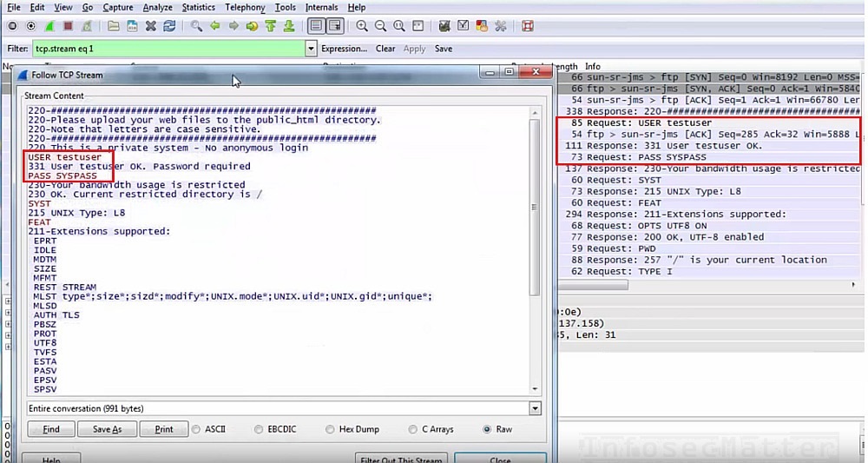The width and height of the screenshot is (868, 463).
Task: Stop the running capture (red square)
Action: (68, 26)
